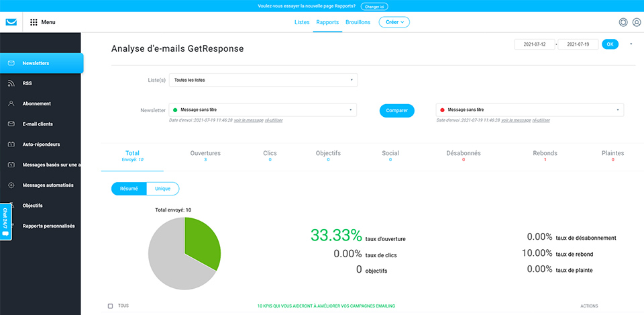Click the Total envoyé: 10 chart label

pyautogui.click(x=173, y=210)
